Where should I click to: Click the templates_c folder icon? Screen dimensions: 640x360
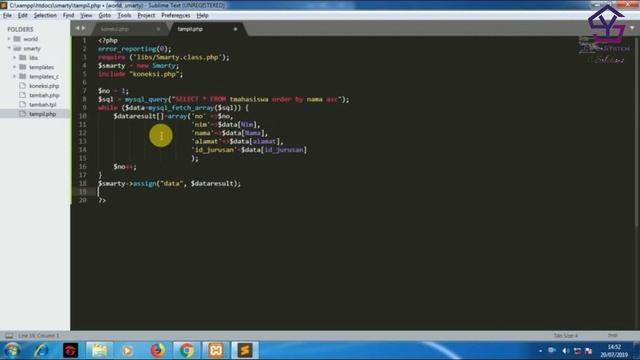click(x=22, y=76)
